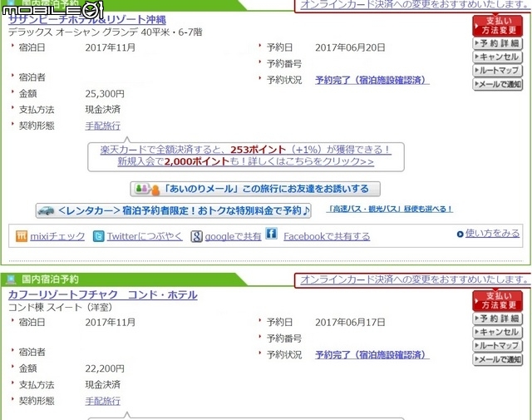The width and height of the screenshot is (532, 420).
Task: Click キャンセル button for サザンビーチホテル booking
Action: pyautogui.click(x=497, y=57)
